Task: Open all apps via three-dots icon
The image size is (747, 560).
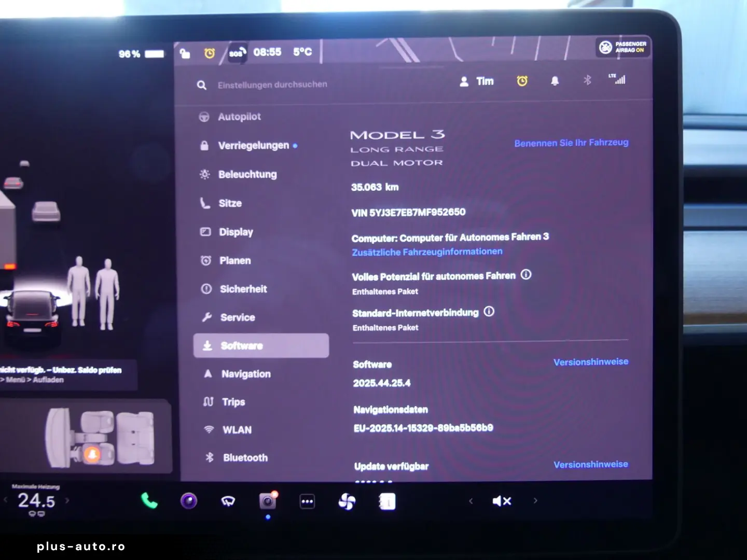Action: (307, 501)
